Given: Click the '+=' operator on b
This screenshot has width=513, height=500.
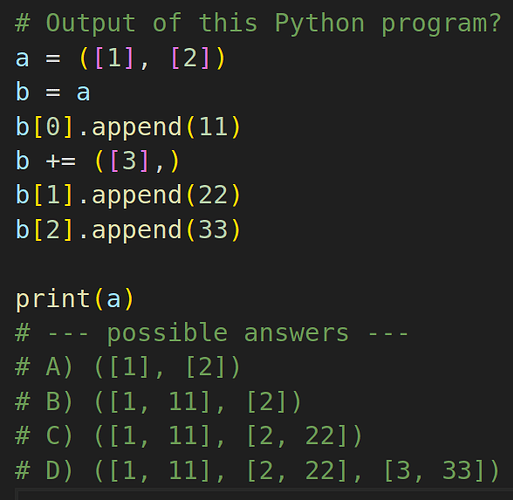Looking at the screenshot, I should point(61,162).
